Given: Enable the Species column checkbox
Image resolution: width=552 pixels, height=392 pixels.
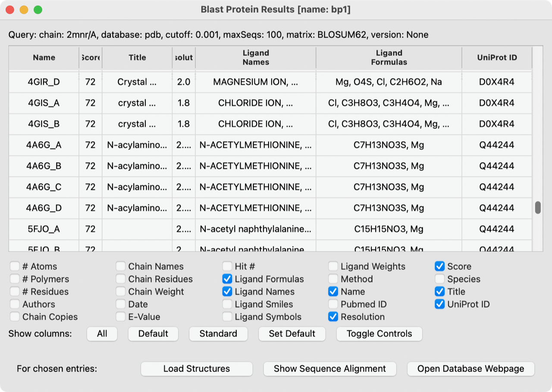Looking at the screenshot, I should tap(439, 279).
